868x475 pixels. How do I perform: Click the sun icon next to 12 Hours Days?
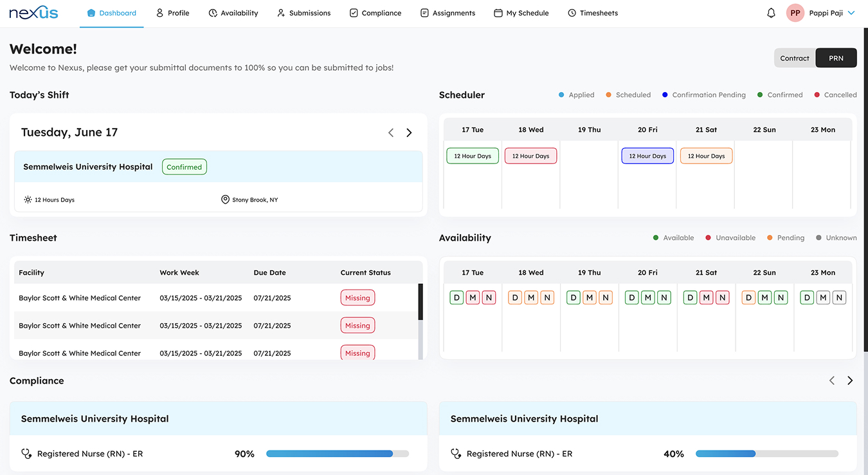(x=28, y=200)
